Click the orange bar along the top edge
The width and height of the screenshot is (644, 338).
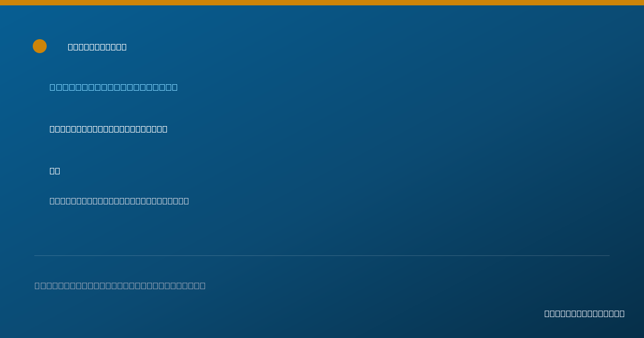coord(322,3)
